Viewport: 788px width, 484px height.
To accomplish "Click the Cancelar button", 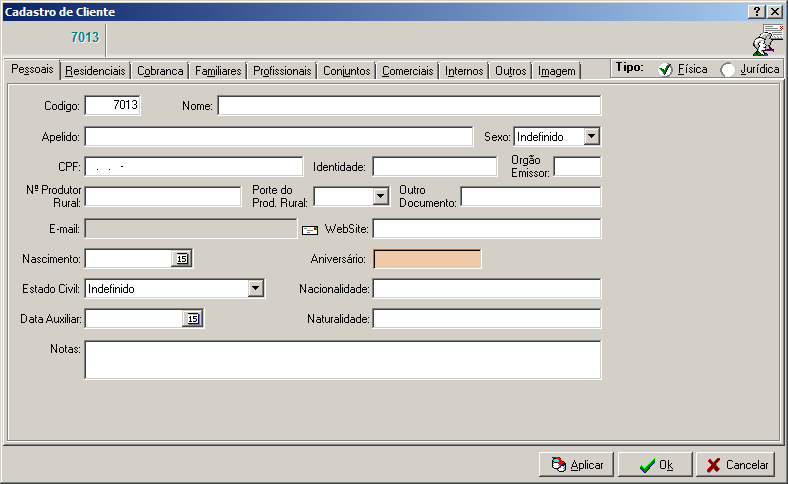I will [x=736, y=465].
